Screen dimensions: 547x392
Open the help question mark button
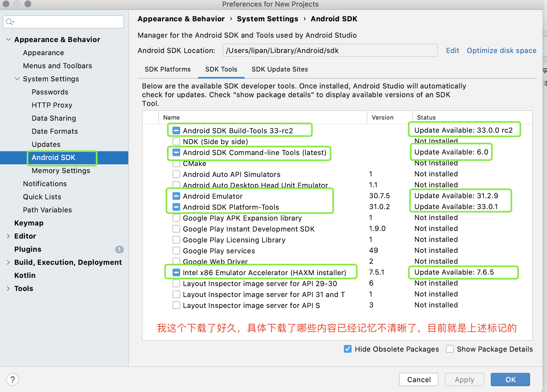click(13, 379)
